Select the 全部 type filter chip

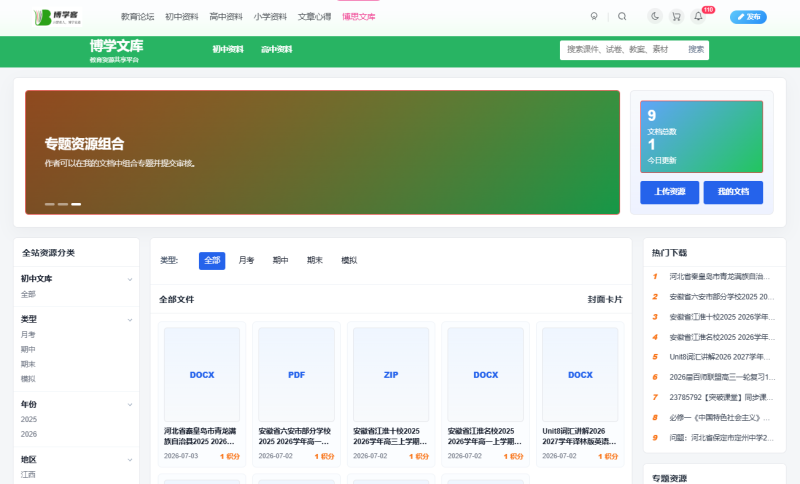(x=212, y=261)
